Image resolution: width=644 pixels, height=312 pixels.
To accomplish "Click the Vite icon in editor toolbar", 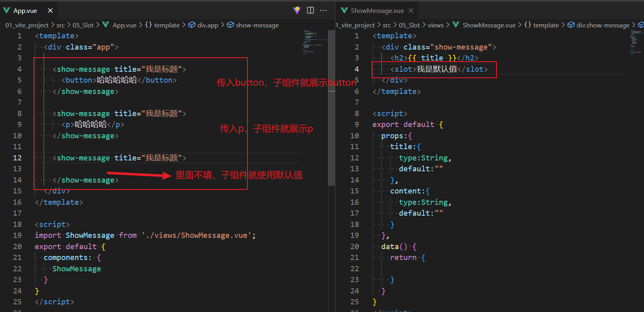I will 297,10.
